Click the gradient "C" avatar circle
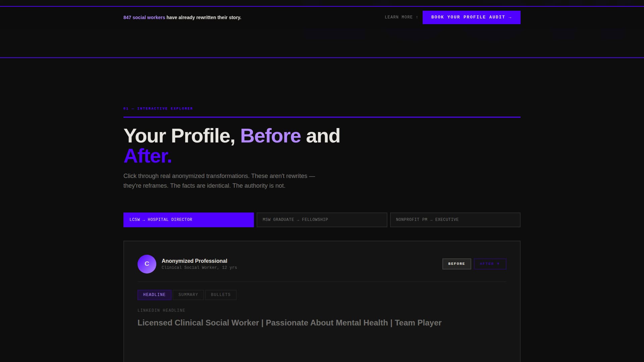 point(147,264)
